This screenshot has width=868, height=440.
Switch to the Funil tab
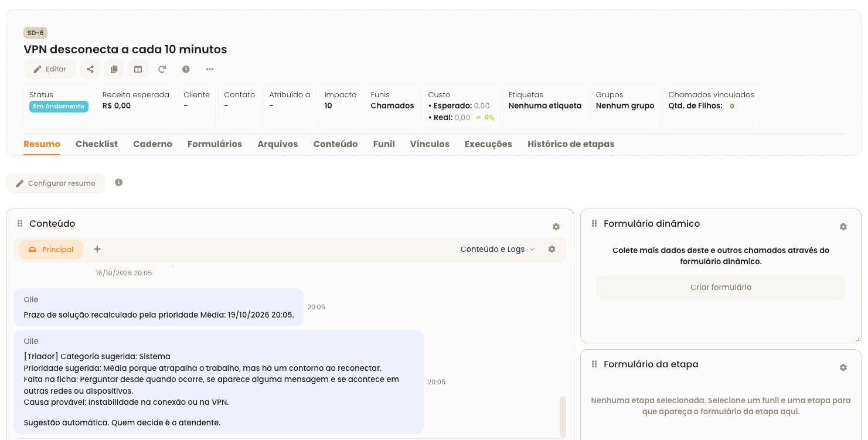pos(384,144)
